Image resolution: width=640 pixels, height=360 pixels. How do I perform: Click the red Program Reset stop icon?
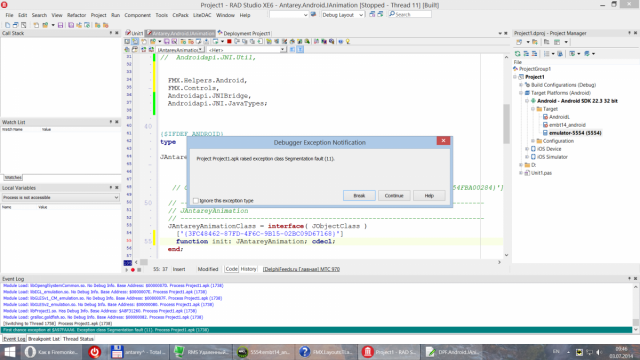pyautogui.click(x=229, y=41)
